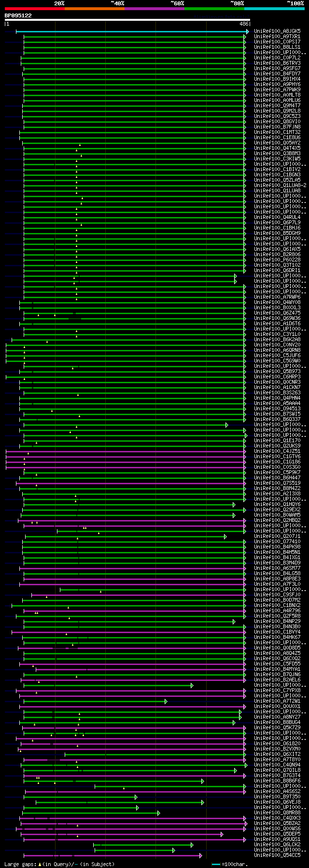This screenshot has width=309, height=868.
Task: Click hit label UniRef100_A7PWK9
Action: 277,90
